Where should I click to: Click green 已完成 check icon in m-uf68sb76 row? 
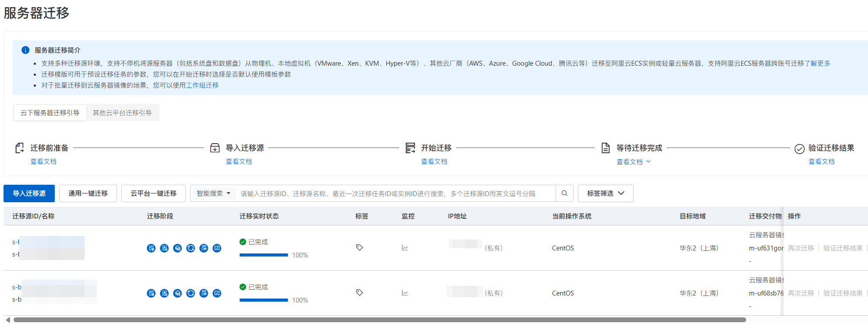(x=243, y=287)
